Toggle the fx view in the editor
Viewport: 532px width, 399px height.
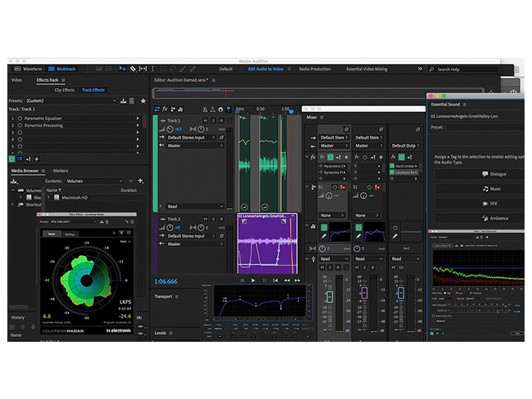coord(165,109)
